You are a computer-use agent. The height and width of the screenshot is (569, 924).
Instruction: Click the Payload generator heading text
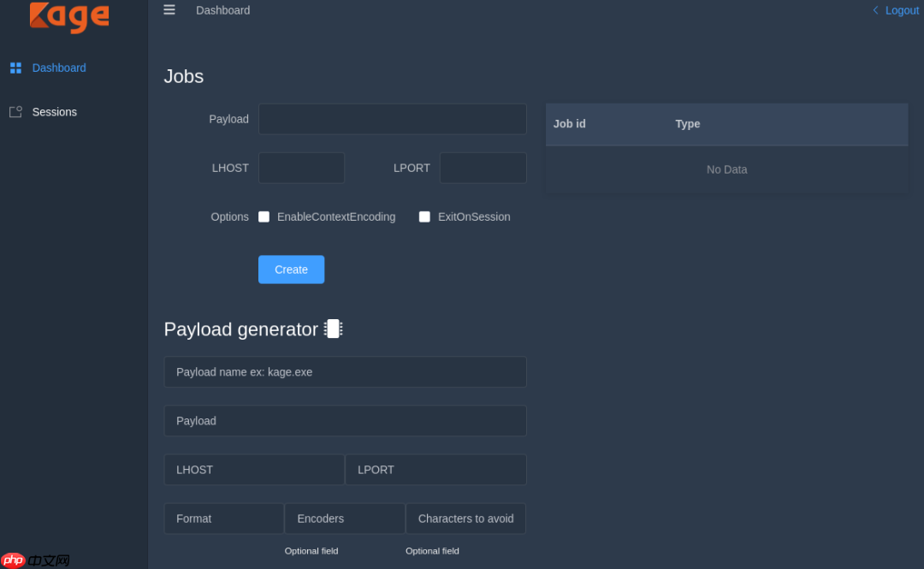(241, 329)
